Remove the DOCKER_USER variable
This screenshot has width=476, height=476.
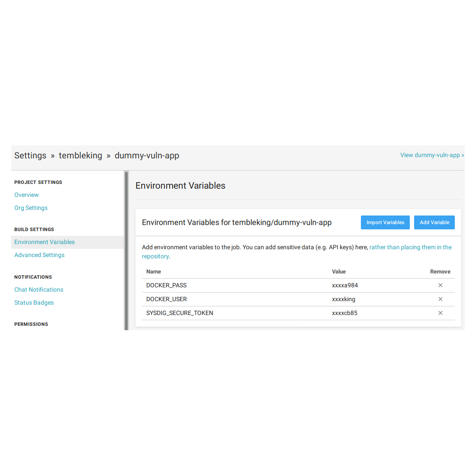click(x=440, y=299)
